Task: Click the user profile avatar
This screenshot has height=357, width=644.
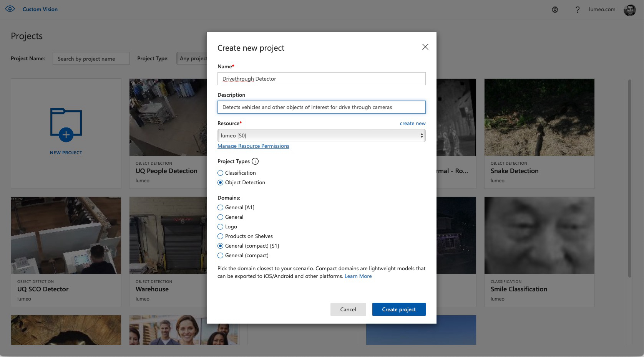Action: click(629, 10)
